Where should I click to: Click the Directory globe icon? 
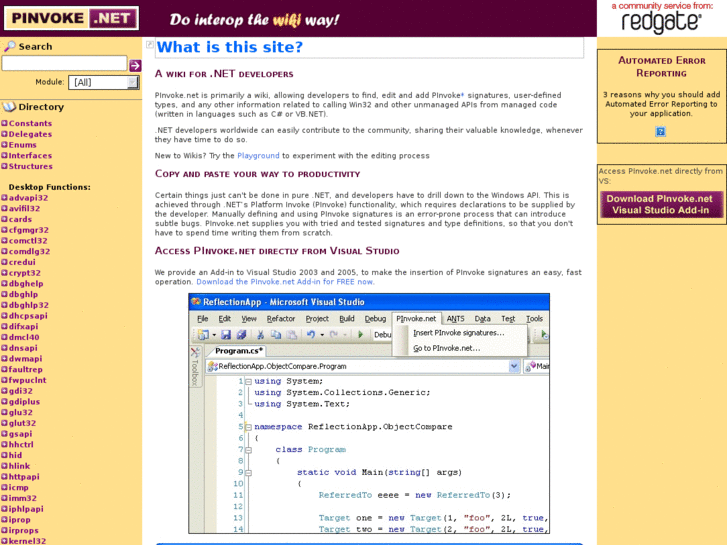tap(9, 107)
